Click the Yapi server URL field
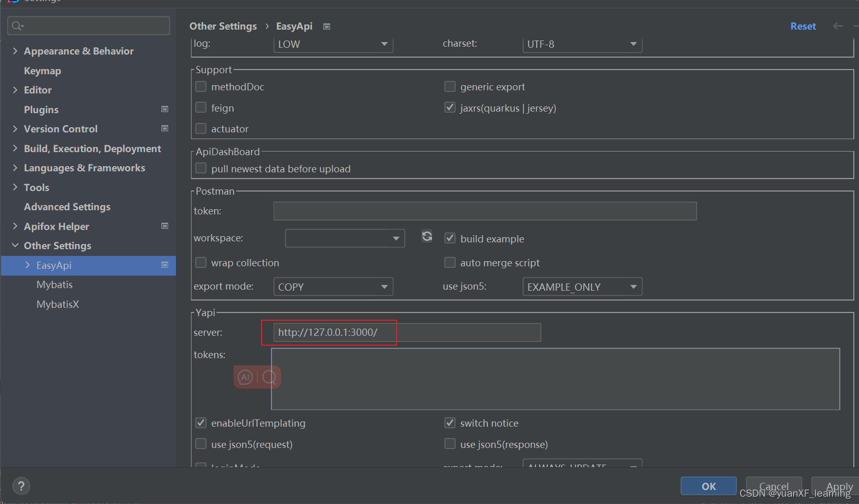This screenshot has height=504, width=859. 407,332
